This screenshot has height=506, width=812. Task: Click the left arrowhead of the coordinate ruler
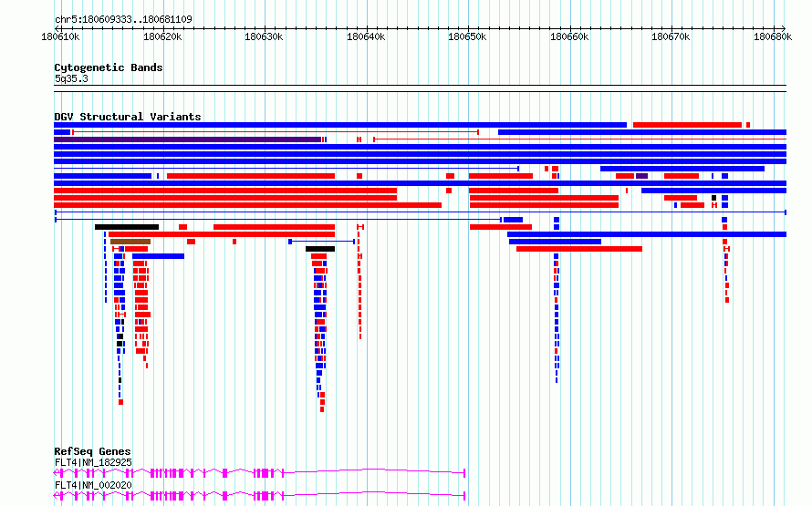pos(57,28)
